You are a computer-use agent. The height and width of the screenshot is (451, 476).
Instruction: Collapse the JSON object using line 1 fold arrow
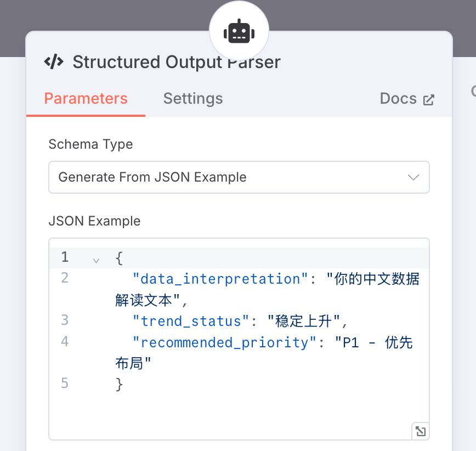point(97,260)
